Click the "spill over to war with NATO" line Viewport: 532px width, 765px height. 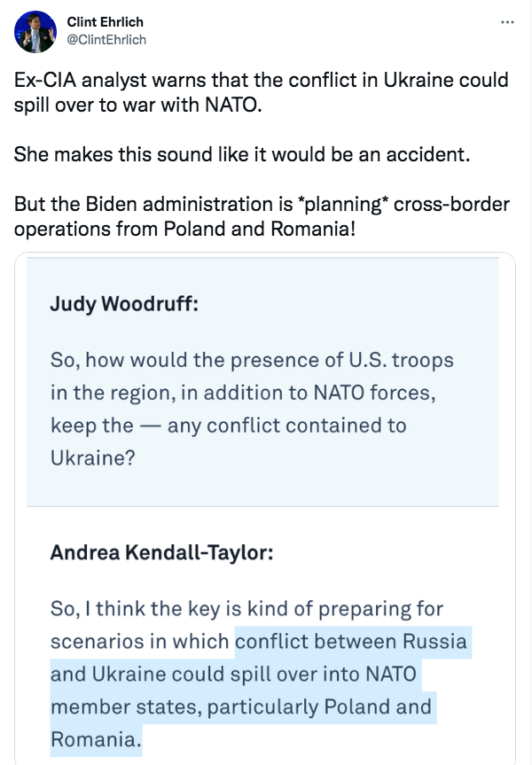(x=138, y=105)
